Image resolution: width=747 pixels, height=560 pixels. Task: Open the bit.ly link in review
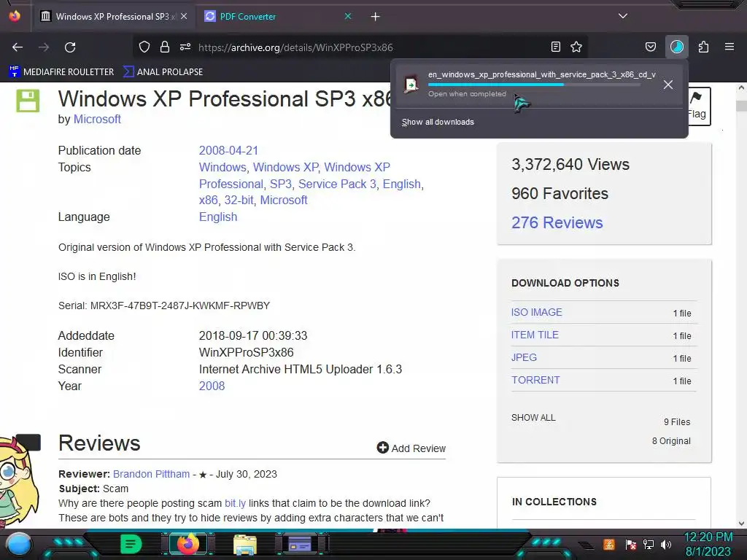pyautogui.click(x=235, y=503)
